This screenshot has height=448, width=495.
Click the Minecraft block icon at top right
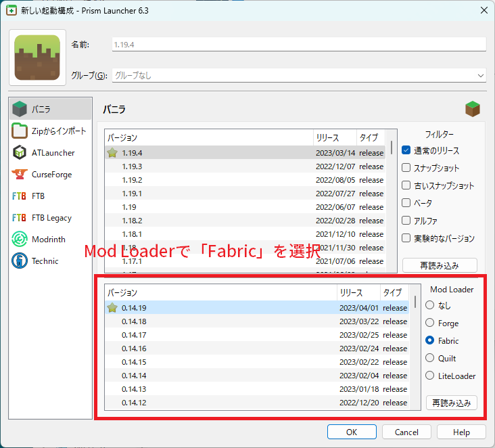472,109
